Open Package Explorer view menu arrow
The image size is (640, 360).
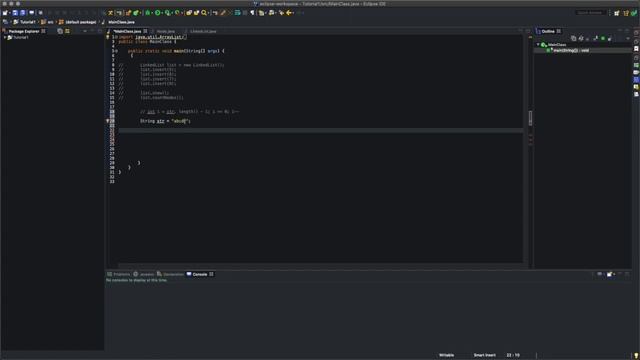[x=85, y=31]
